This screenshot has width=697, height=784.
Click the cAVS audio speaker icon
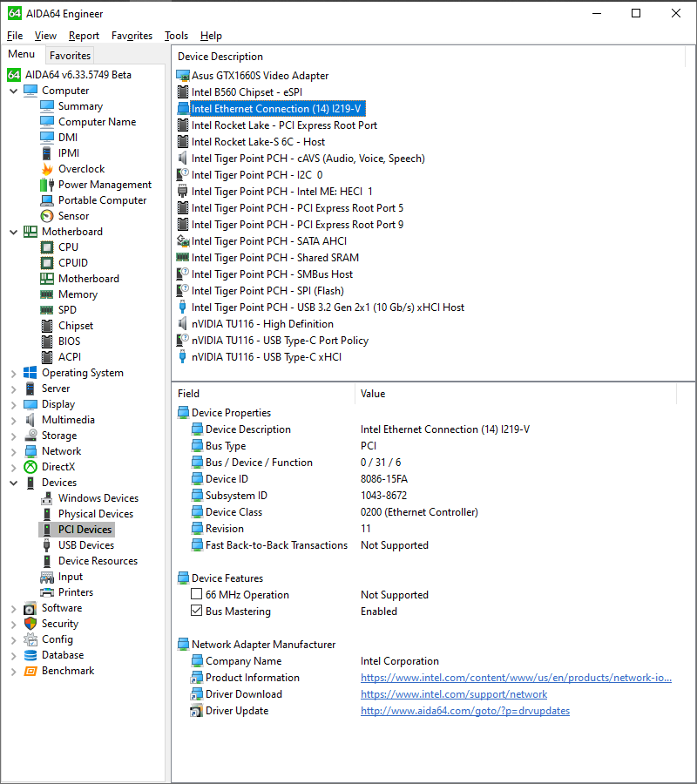tap(183, 159)
